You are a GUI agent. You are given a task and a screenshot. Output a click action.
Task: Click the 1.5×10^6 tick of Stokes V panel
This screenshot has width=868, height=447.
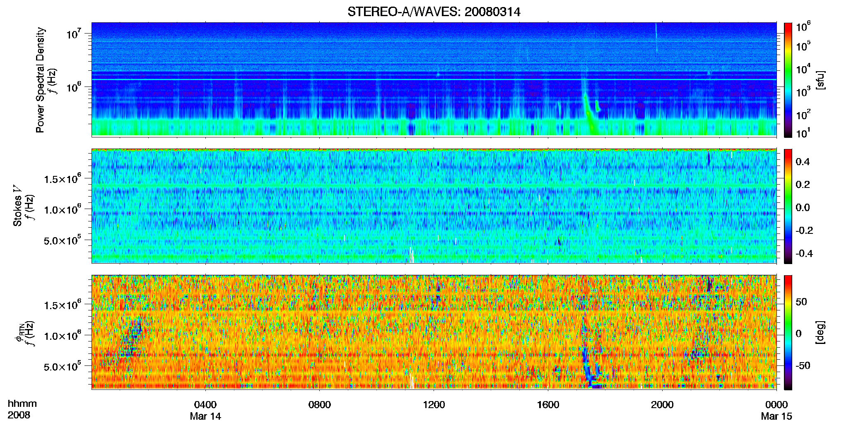(63, 179)
